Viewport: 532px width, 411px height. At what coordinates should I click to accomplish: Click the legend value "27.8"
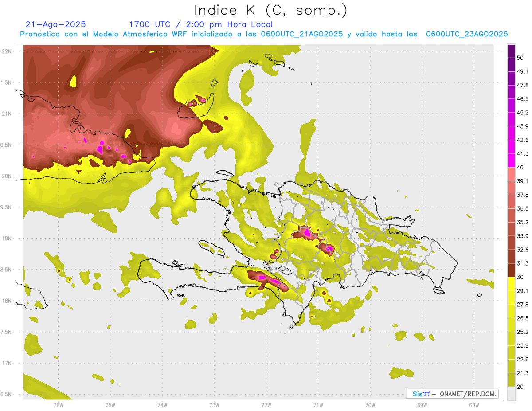coord(523,305)
